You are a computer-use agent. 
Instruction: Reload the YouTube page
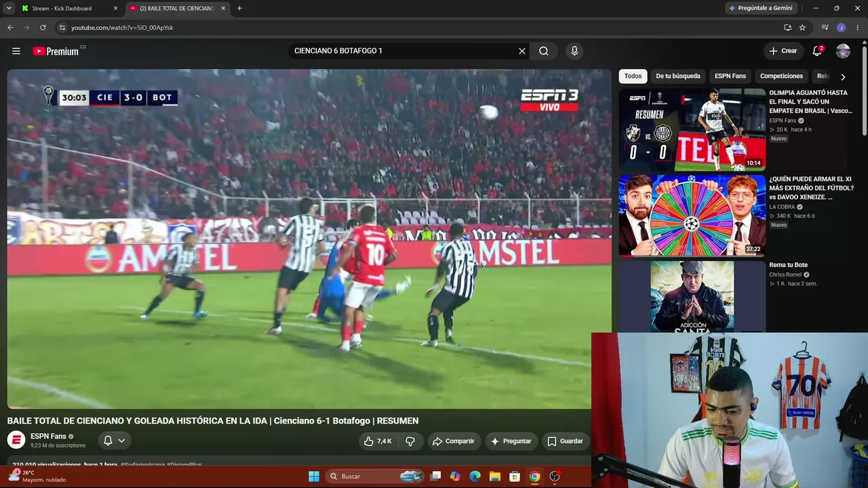click(x=43, y=28)
